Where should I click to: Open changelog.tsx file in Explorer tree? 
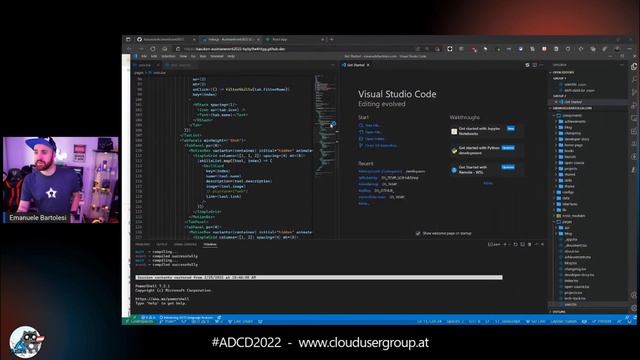tap(576, 269)
